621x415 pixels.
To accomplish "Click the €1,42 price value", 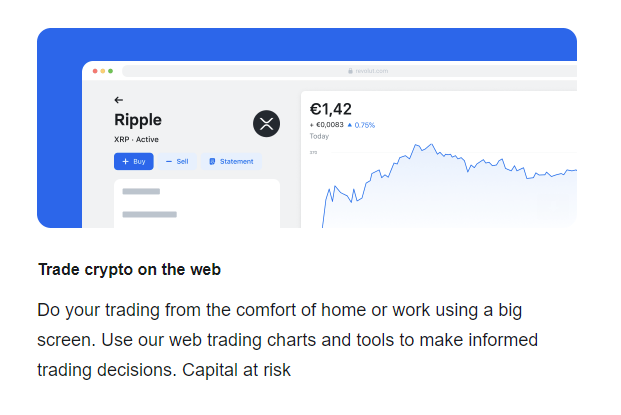I will click(331, 109).
